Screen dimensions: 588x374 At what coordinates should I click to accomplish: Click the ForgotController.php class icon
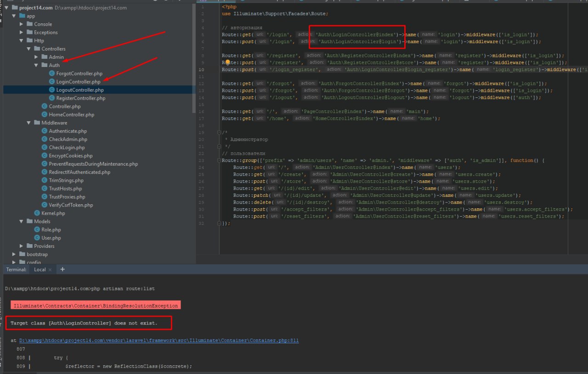point(52,73)
